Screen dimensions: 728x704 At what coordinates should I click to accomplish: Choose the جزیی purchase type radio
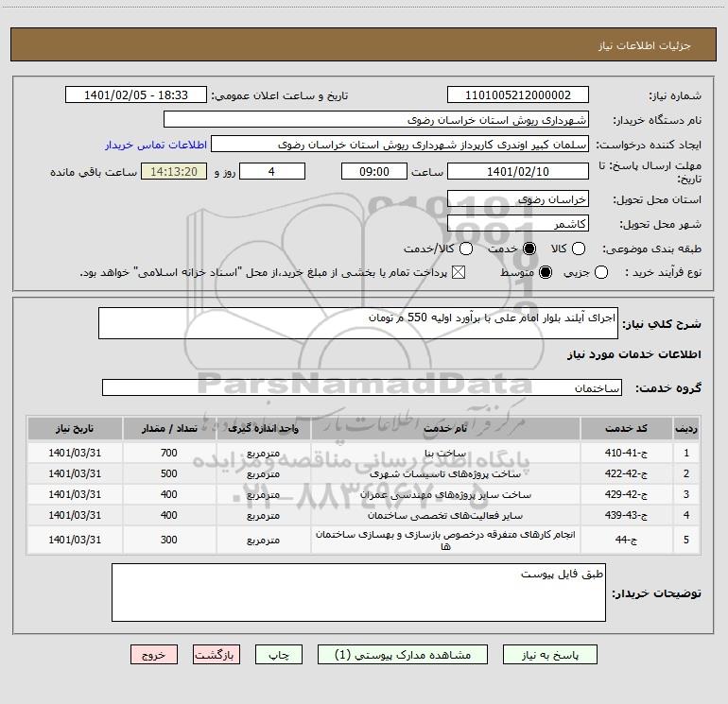click(x=600, y=272)
